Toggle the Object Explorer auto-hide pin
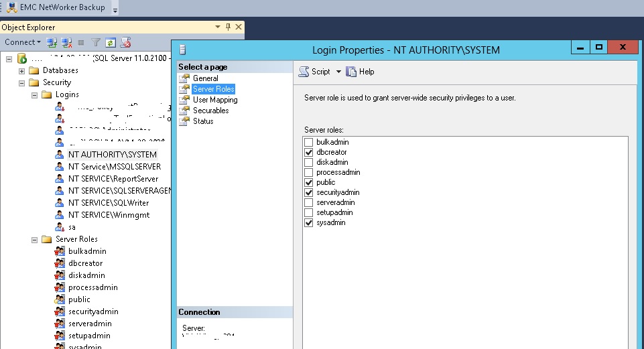Screen dimensions: 644x349 click(x=228, y=27)
